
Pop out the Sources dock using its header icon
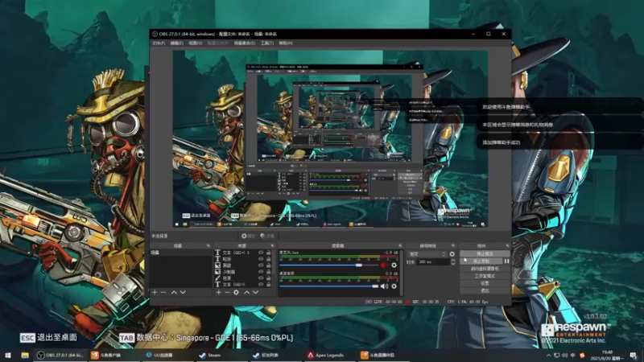[x=272, y=245]
